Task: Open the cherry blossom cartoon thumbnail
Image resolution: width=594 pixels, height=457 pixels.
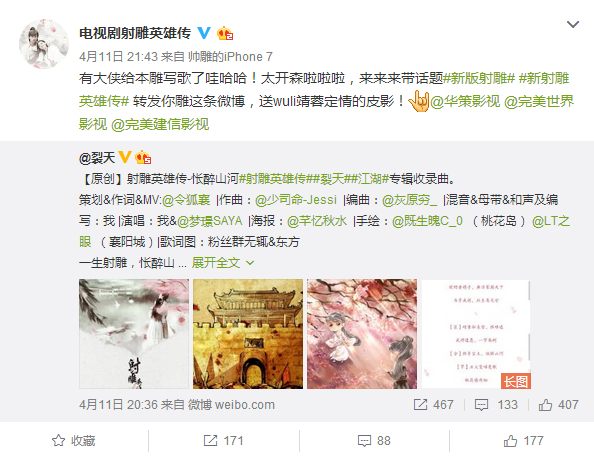Action: click(x=362, y=334)
